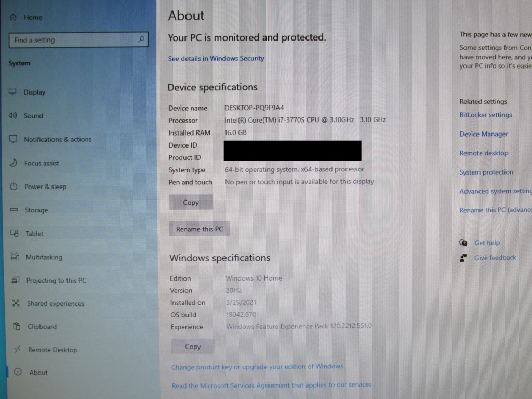Open Multitasking settings

pos(44,257)
